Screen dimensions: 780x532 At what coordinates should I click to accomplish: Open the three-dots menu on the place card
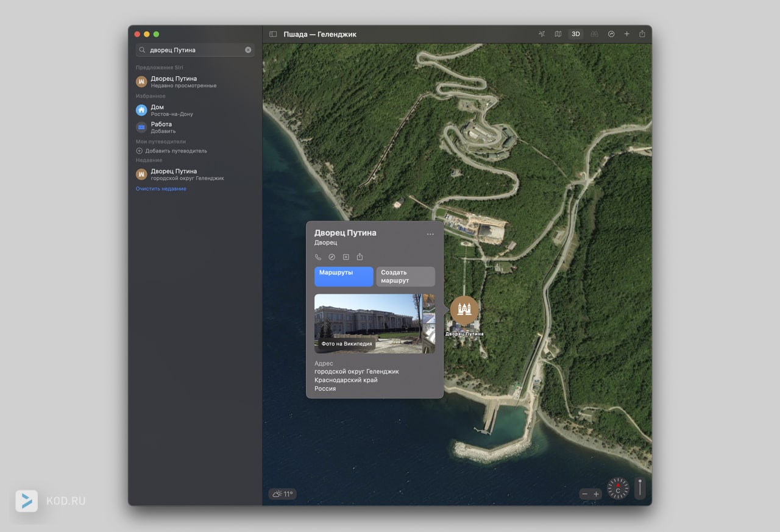pyautogui.click(x=430, y=234)
